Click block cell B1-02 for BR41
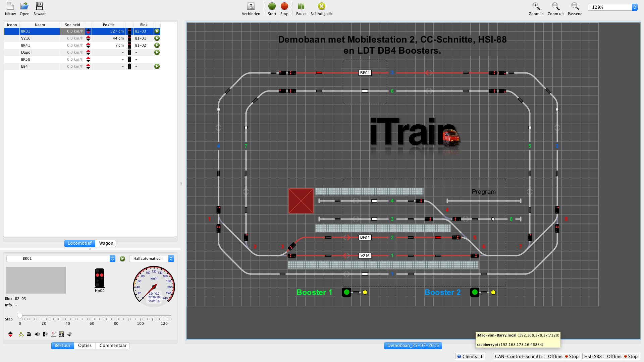This screenshot has height=362, width=644. coord(144,45)
